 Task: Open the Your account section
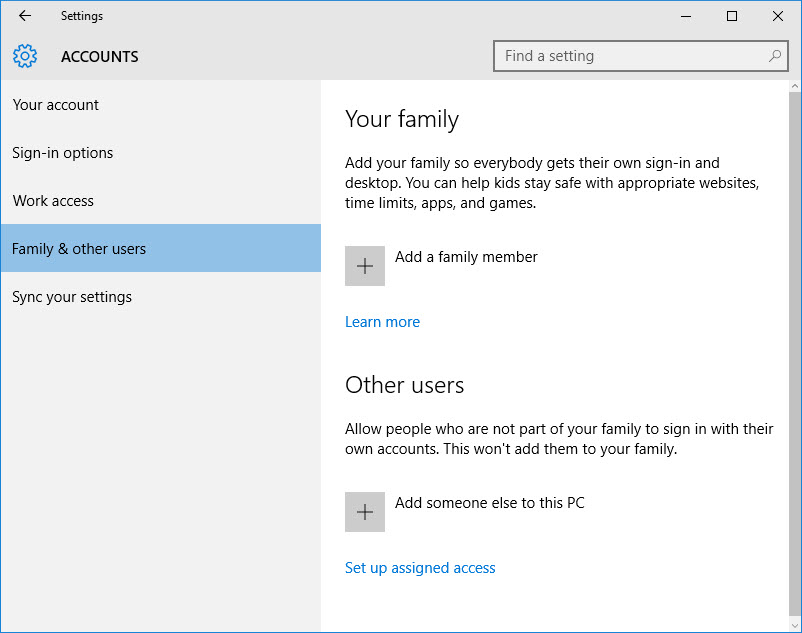click(x=161, y=105)
